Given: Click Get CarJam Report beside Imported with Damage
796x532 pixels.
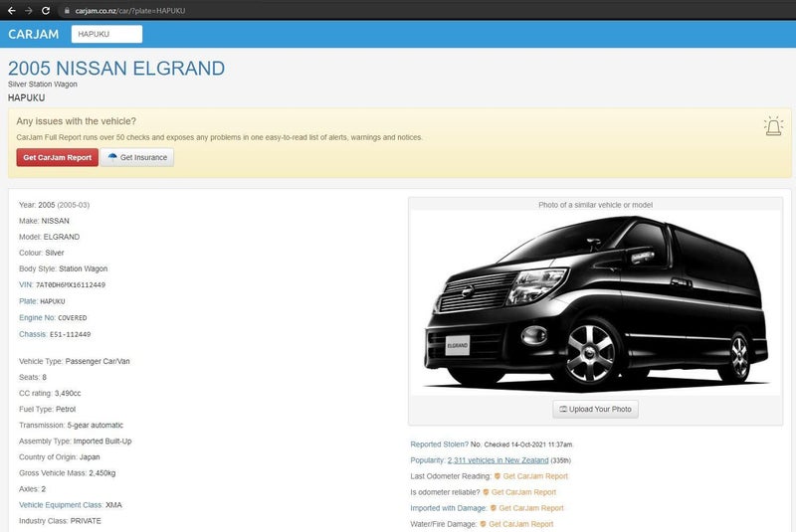Looking at the screenshot, I should (531, 508).
